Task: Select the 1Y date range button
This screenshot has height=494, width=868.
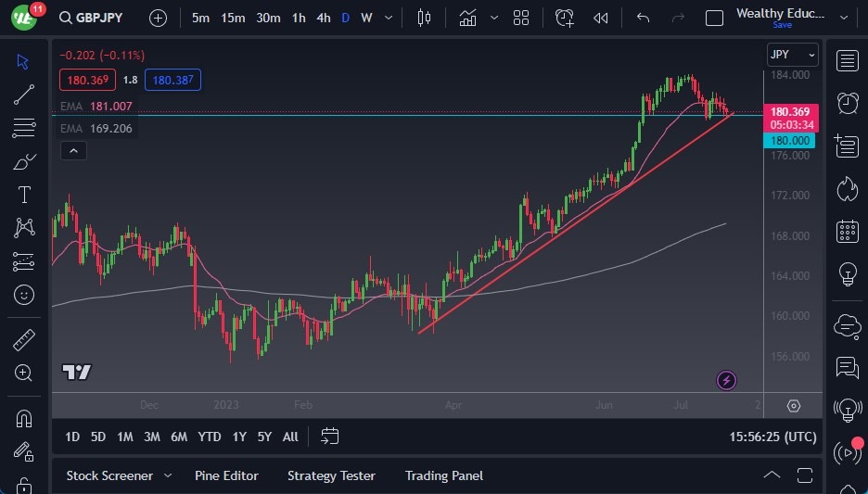Action: tap(239, 437)
